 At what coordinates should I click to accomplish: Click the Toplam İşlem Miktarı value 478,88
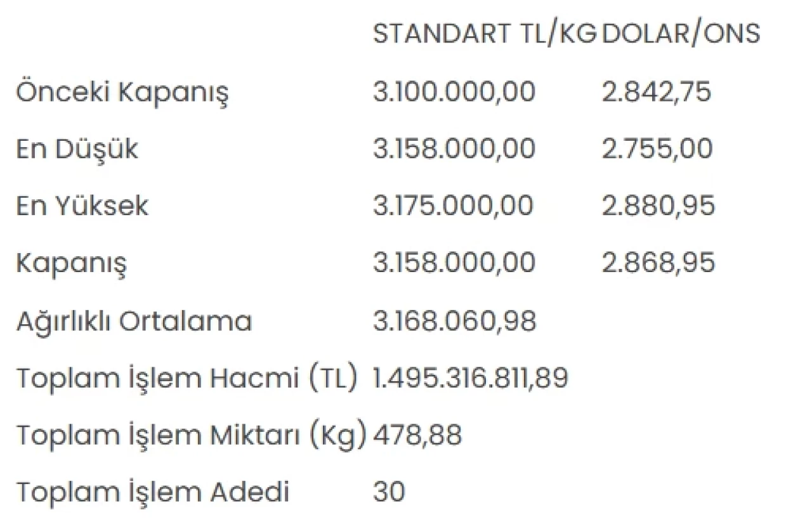[x=417, y=435]
